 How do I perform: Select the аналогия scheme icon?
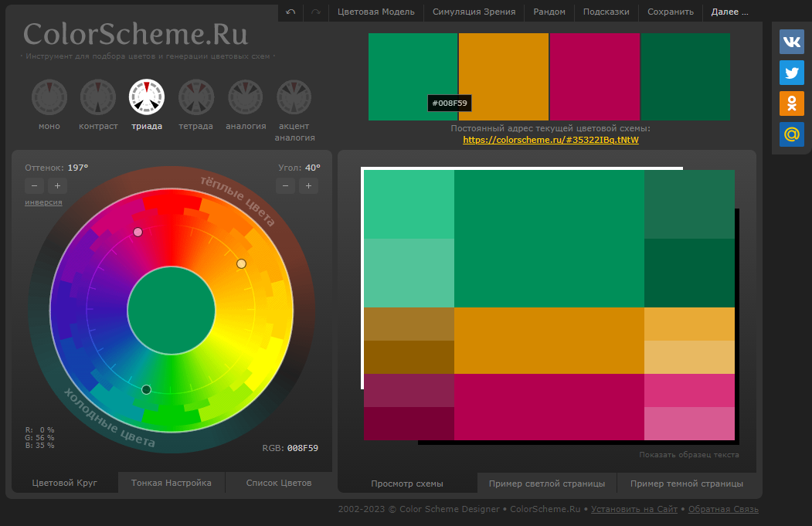[246, 97]
